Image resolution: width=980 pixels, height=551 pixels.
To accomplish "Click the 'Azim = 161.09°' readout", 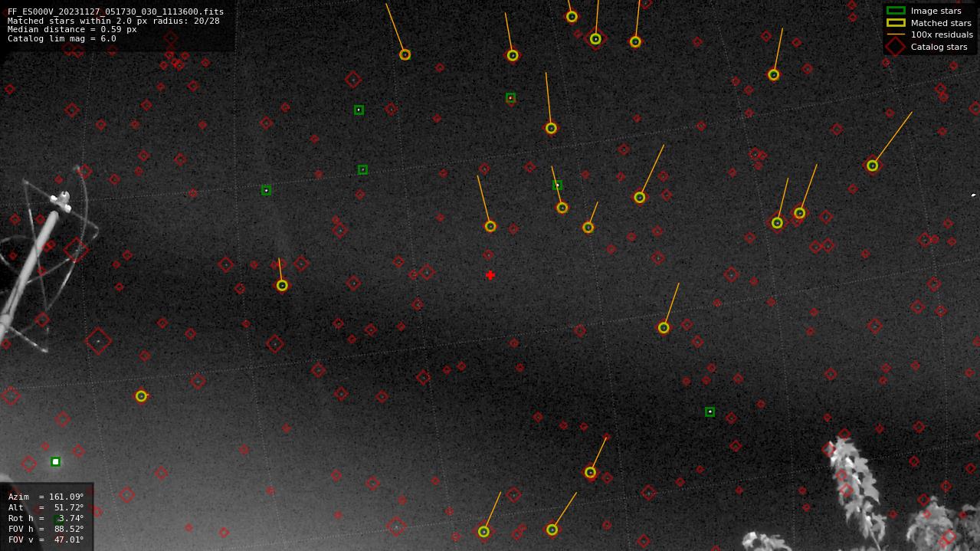I will 46,497.
